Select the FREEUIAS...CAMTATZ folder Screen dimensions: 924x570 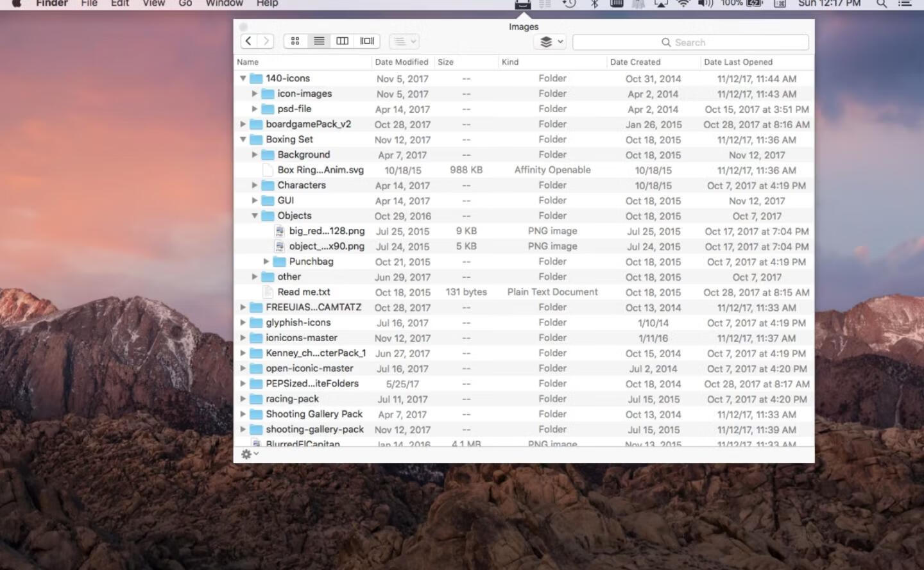point(313,307)
